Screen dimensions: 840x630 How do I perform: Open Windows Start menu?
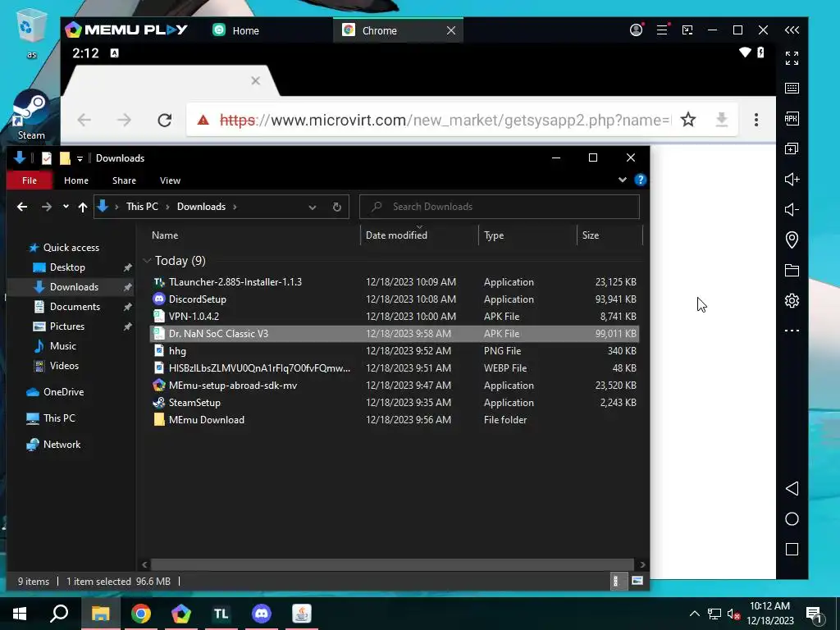[x=20, y=614]
